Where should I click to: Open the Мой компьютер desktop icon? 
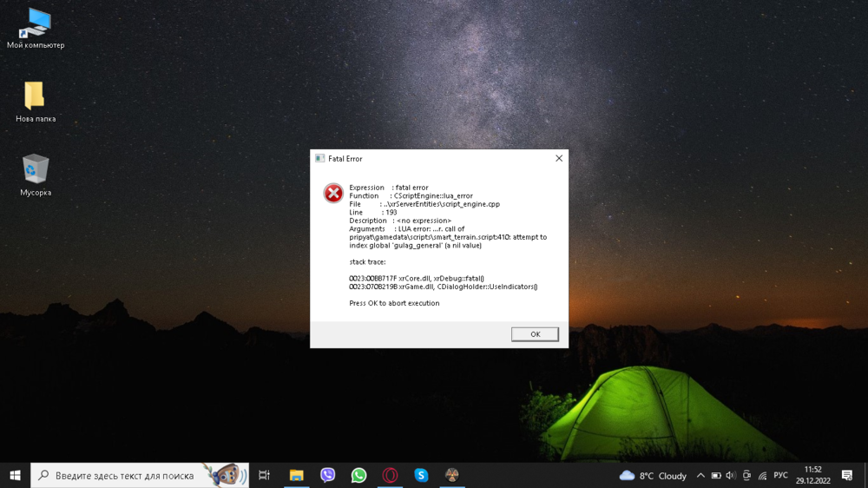pos(36,29)
